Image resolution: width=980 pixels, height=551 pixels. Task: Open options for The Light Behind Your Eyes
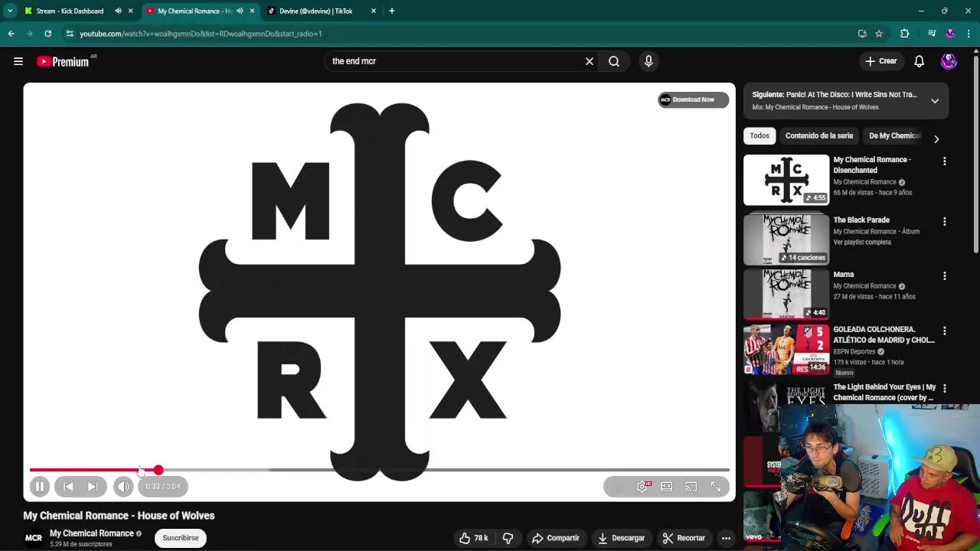[x=945, y=389]
